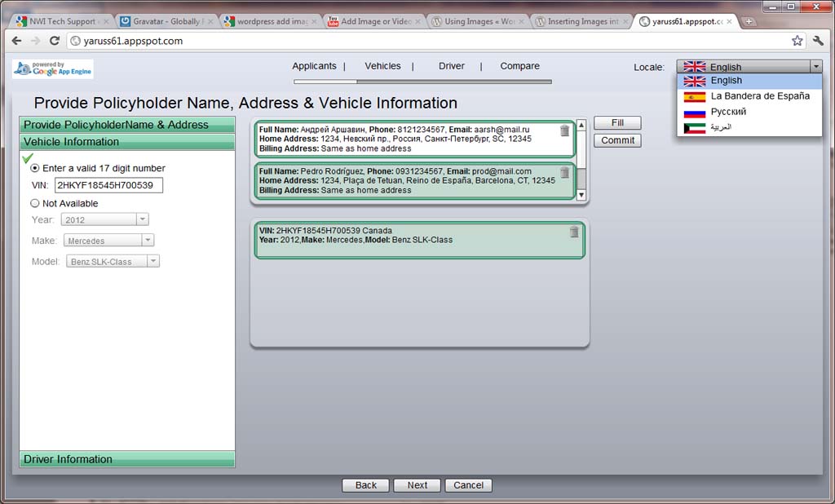
Task: Delete the Pedro Rodríguez policyholder entry
Action: click(565, 172)
